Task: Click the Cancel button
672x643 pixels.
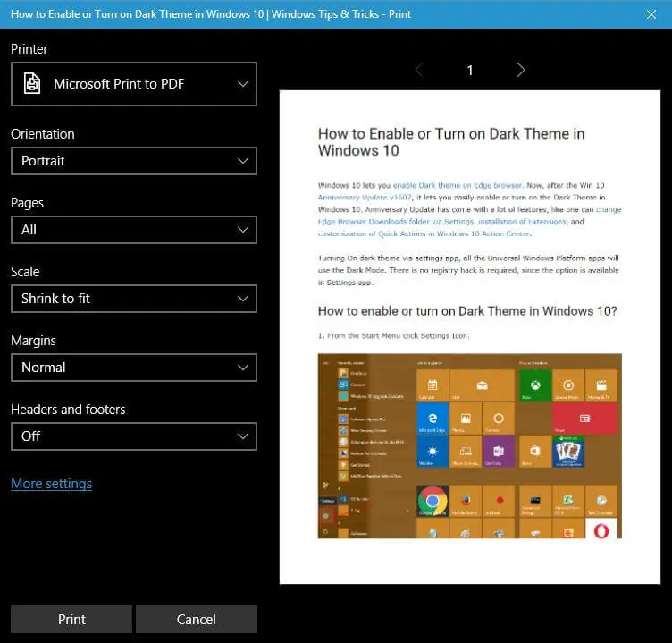Action: tap(197, 619)
